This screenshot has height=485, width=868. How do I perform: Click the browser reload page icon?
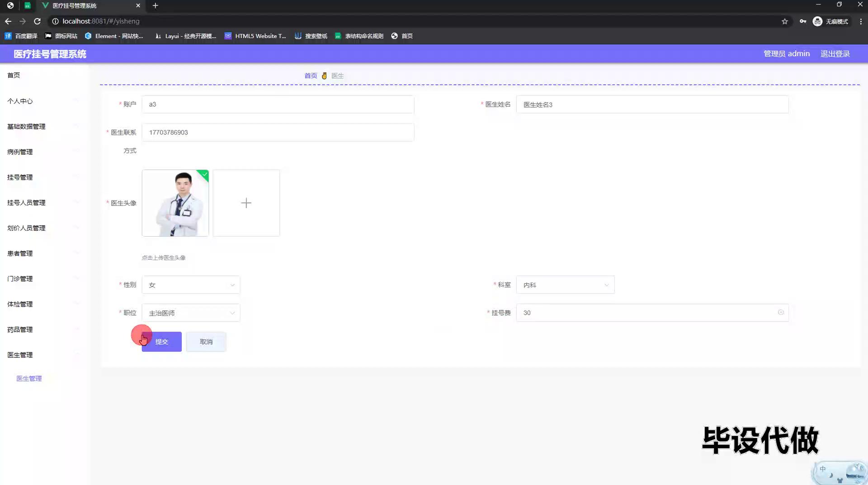38,21
